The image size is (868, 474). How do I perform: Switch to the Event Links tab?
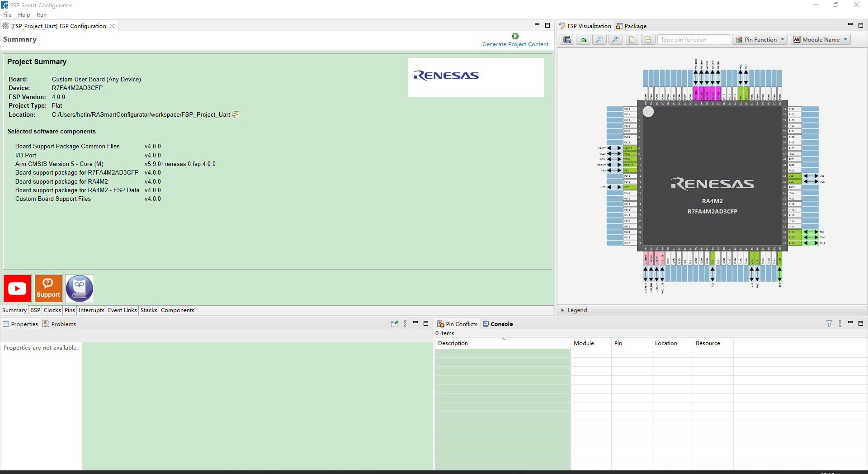122,310
